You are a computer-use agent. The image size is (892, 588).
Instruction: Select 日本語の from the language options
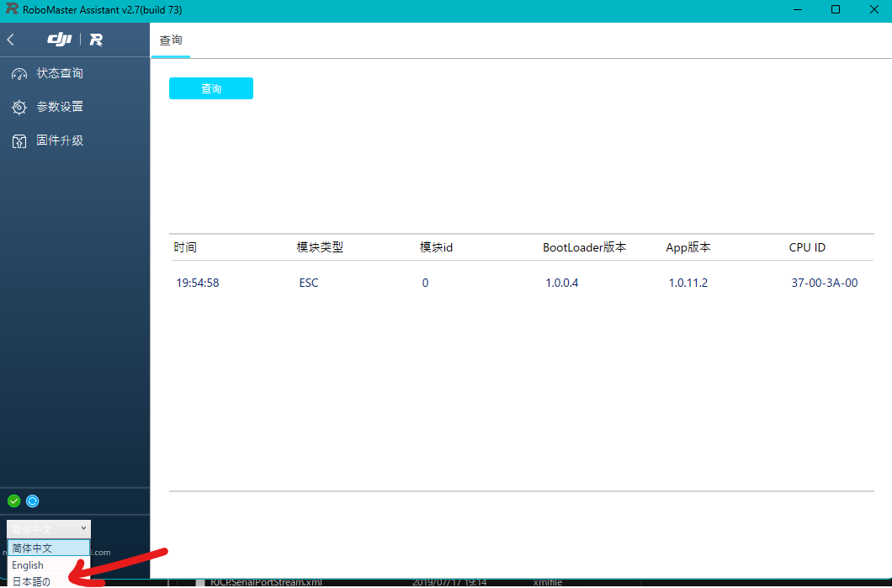[30, 580]
